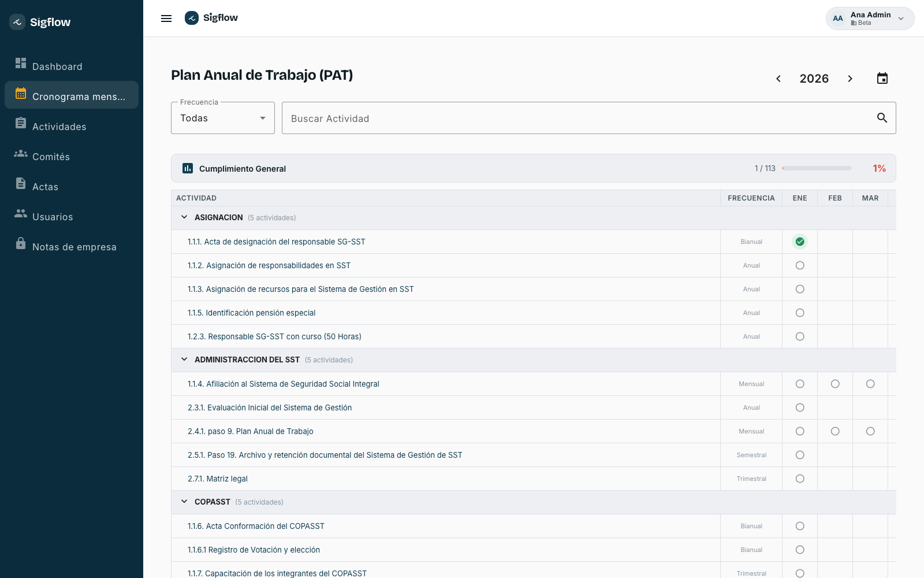
Task: Open the hamburger menu icon
Action: coord(166,18)
